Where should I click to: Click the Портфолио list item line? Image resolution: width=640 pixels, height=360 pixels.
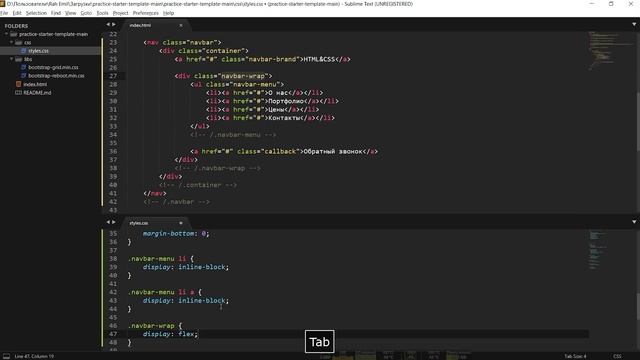click(272, 101)
